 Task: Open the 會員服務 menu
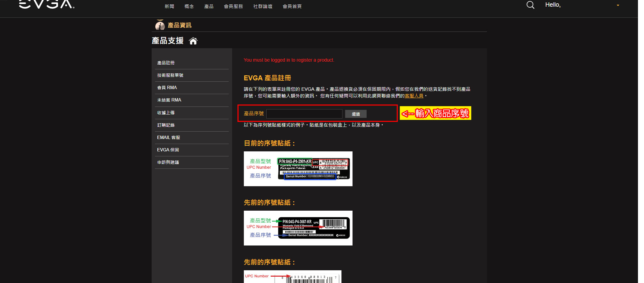pyautogui.click(x=233, y=6)
